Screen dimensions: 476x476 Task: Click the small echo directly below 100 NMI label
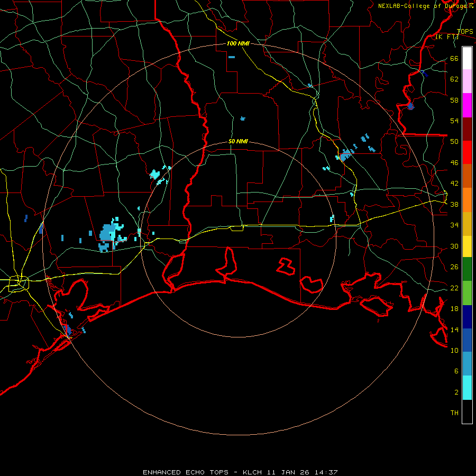[x=232, y=57]
